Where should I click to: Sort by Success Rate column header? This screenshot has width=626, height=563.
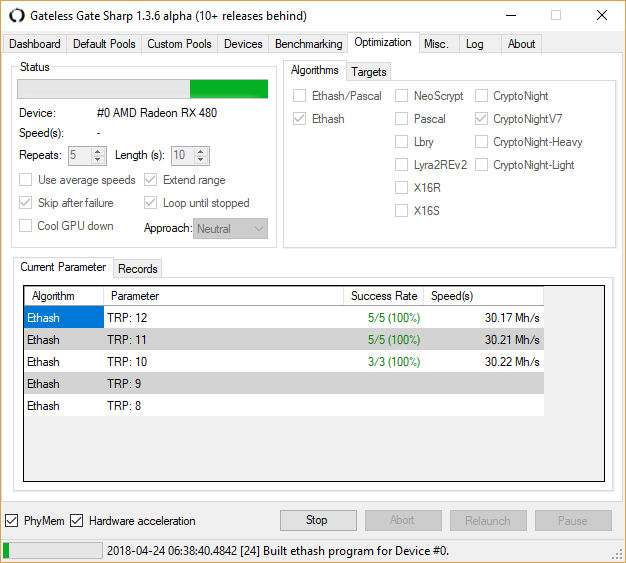pos(384,296)
